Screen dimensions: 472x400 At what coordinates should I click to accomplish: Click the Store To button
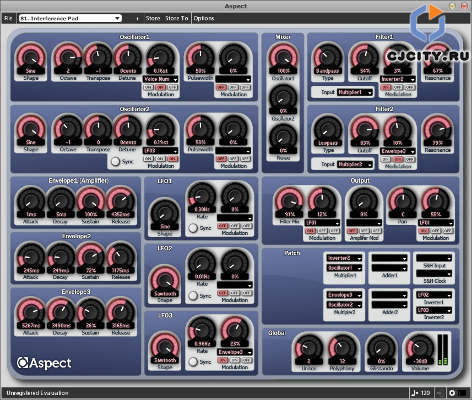click(177, 18)
